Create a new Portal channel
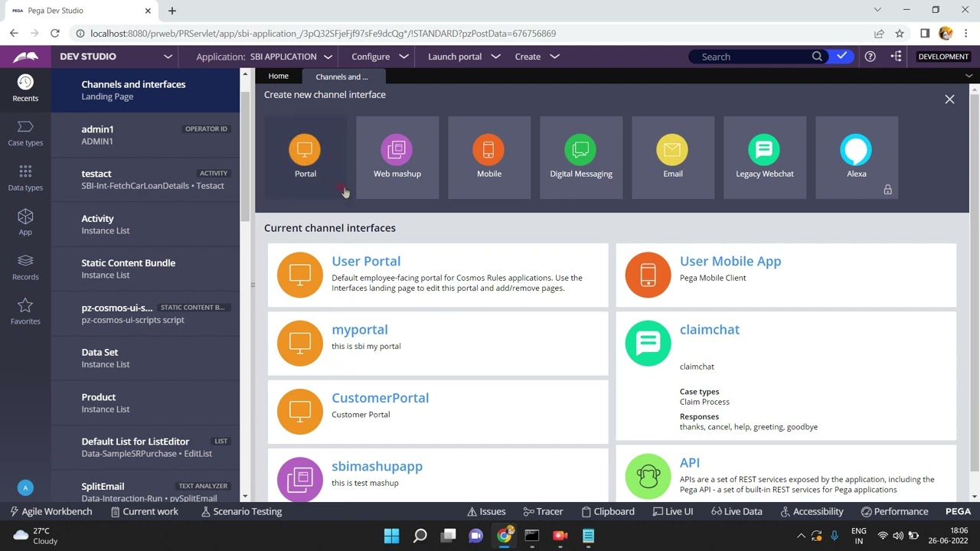The height and width of the screenshot is (551, 980). coord(305,158)
